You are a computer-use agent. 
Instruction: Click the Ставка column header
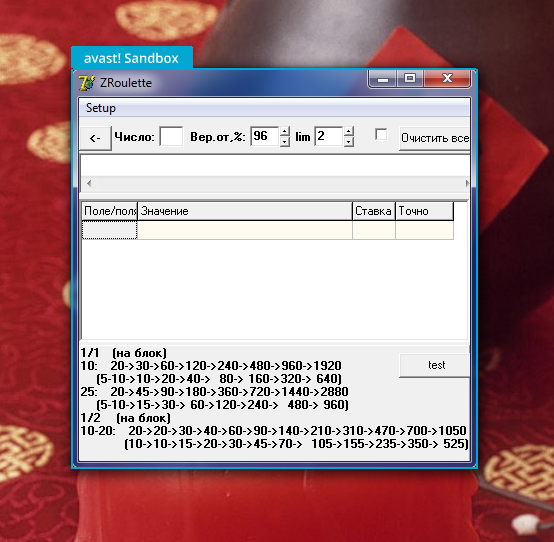tap(374, 211)
